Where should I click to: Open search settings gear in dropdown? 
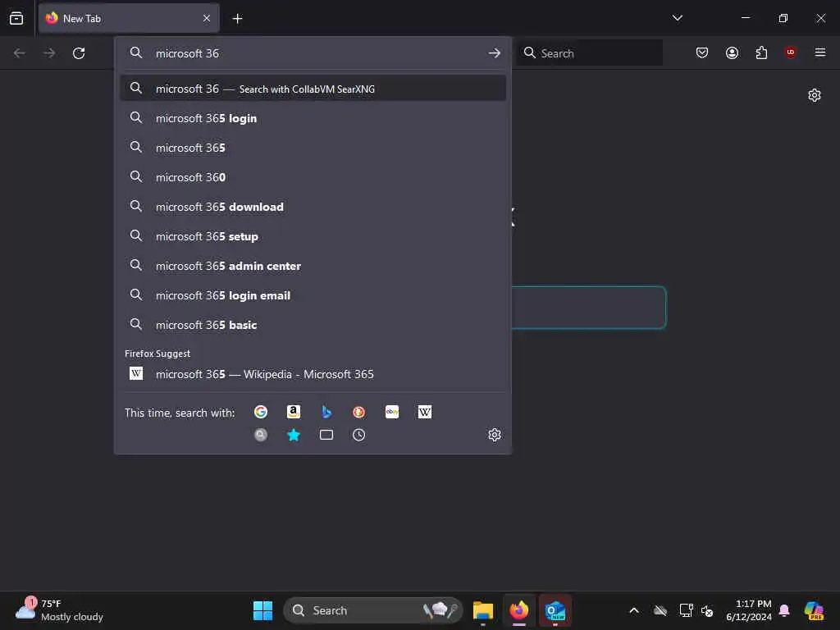pyautogui.click(x=495, y=435)
